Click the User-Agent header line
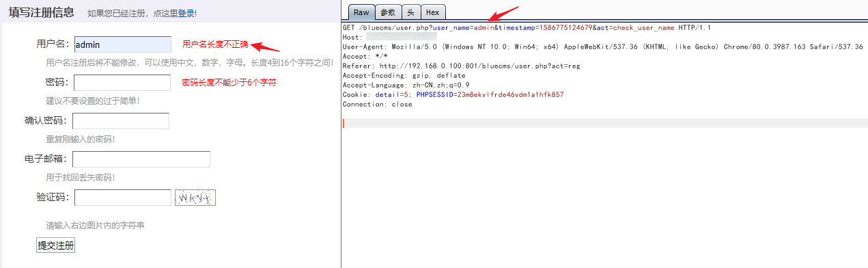 (602, 46)
